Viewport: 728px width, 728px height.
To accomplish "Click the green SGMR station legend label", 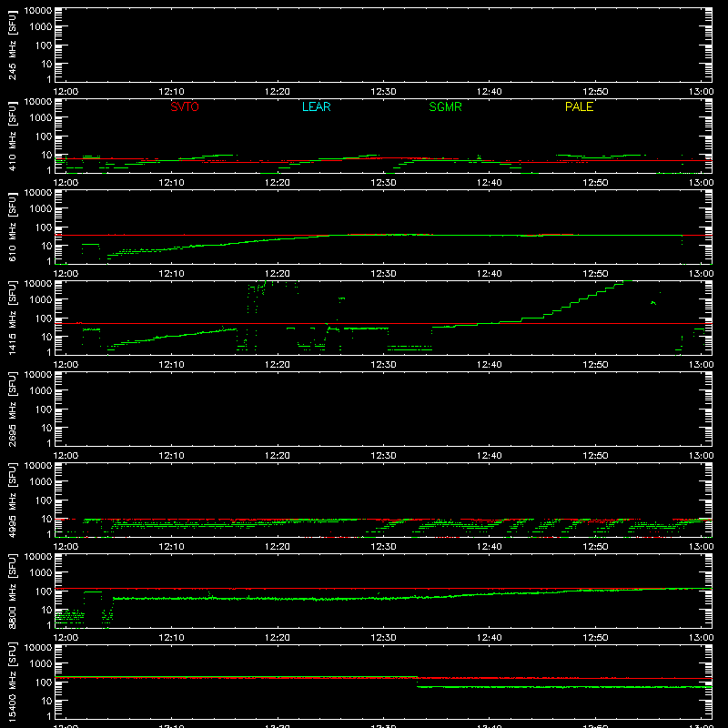I will (x=445, y=106).
